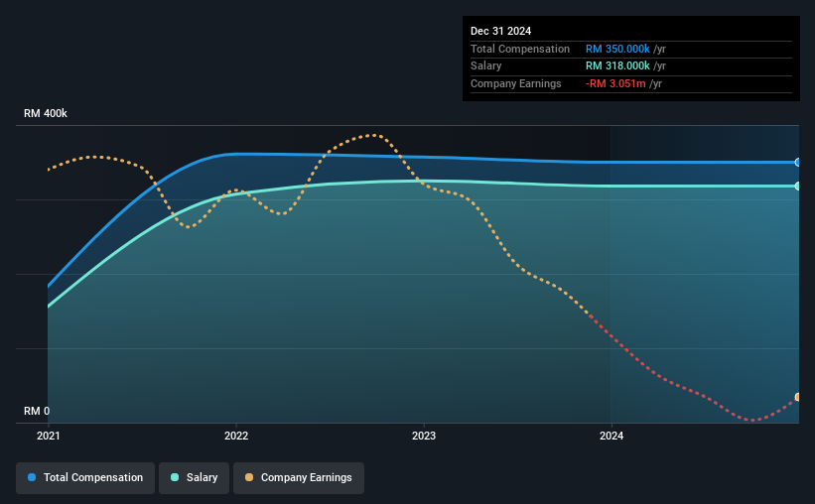Toggle the Salary legend button
This screenshot has width=815, height=504.
(194, 478)
